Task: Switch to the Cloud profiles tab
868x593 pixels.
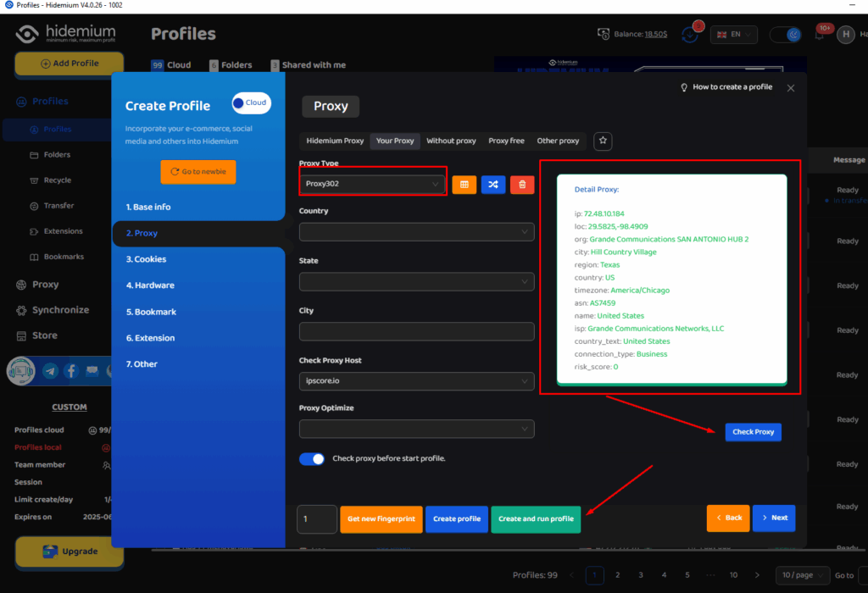Action: [x=171, y=65]
